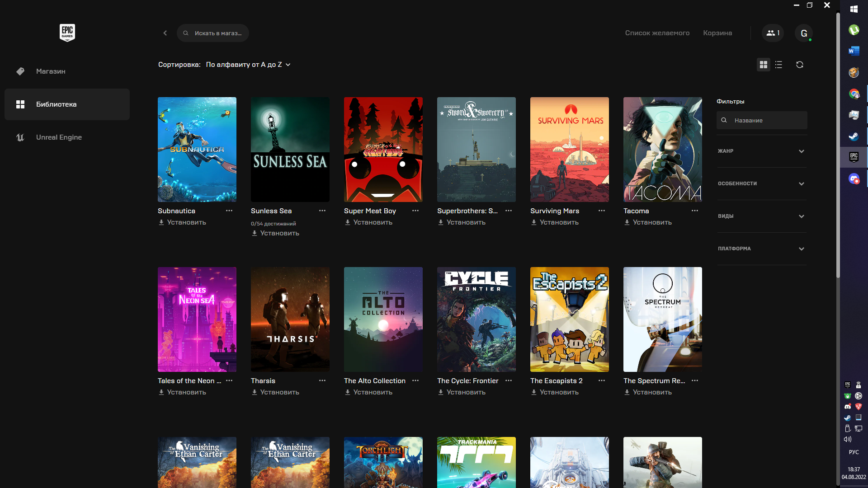Switch to grid view
Screen dimensions: 868x488
click(x=764, y=65)
